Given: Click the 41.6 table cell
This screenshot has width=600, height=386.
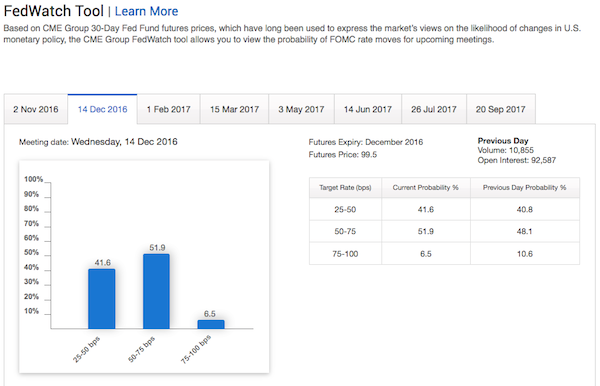Looking at the screenshot, I should 426,209.
